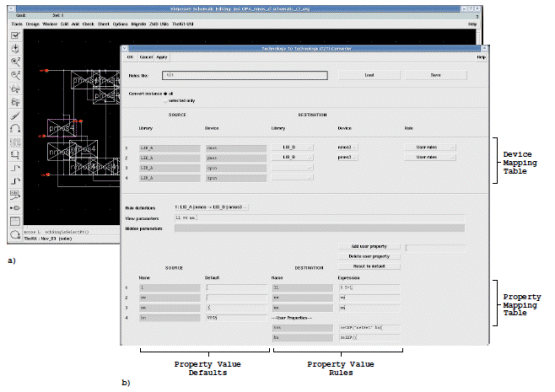Focus Expression field of destination row 1

(x=370, y=288)
